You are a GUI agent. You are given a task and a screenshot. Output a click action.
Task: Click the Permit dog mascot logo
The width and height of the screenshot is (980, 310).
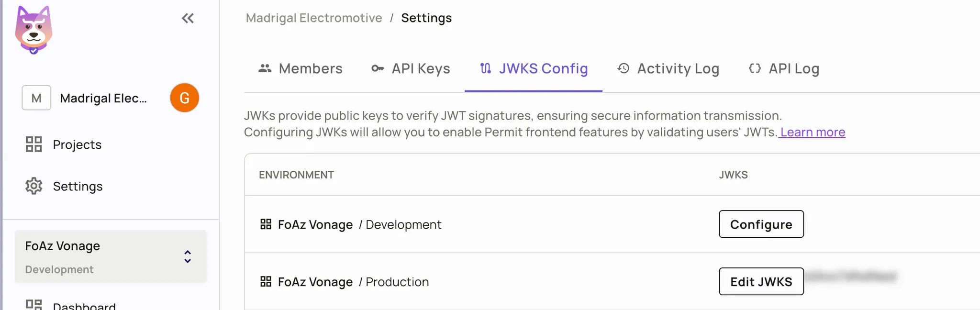tap(33, 30)
